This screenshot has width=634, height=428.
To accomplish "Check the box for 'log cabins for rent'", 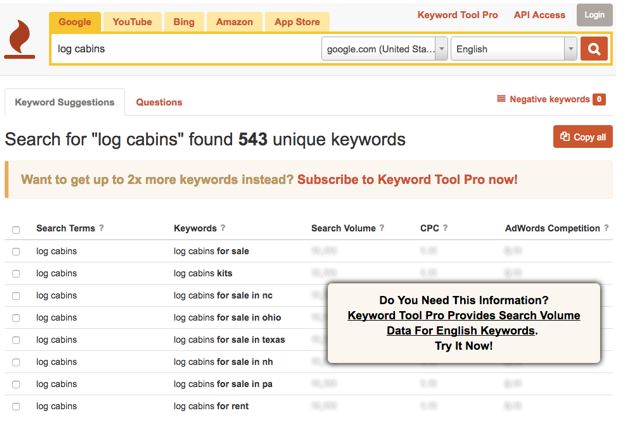I will [x=16, y=407].
